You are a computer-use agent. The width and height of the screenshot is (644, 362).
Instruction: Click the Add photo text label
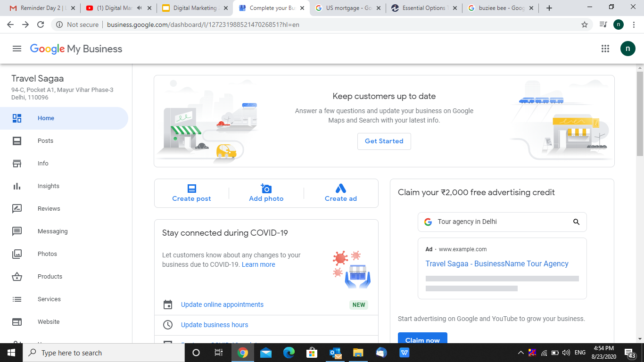[x=266, y=199]
